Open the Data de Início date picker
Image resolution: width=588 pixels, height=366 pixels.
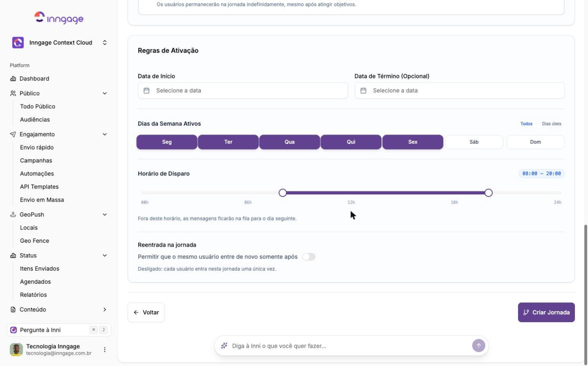pos(243,91)
